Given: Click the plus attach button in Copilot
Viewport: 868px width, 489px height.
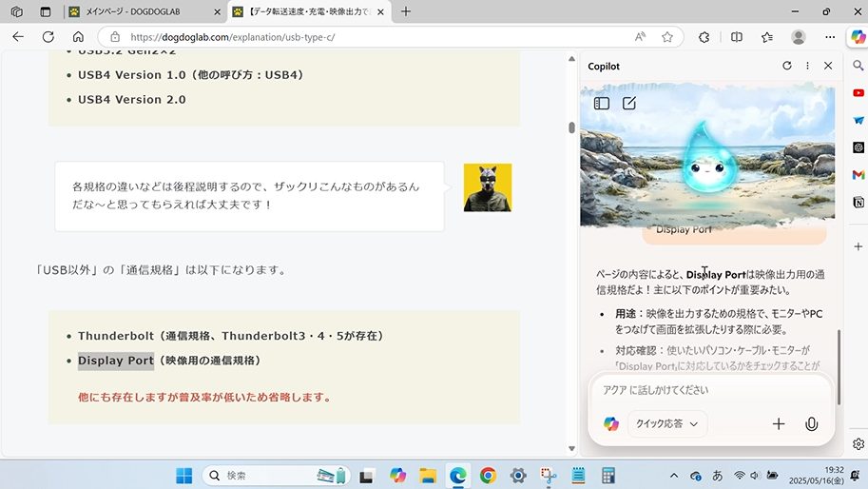Looking at the screenshot, I should [x=779, y=424].
